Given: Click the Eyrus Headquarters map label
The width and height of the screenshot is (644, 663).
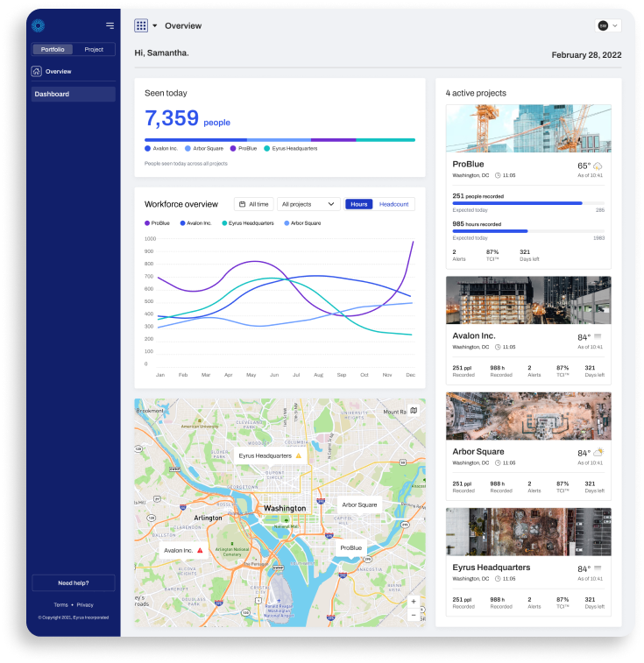Looking at the screenshot, I should coord(270,455).
